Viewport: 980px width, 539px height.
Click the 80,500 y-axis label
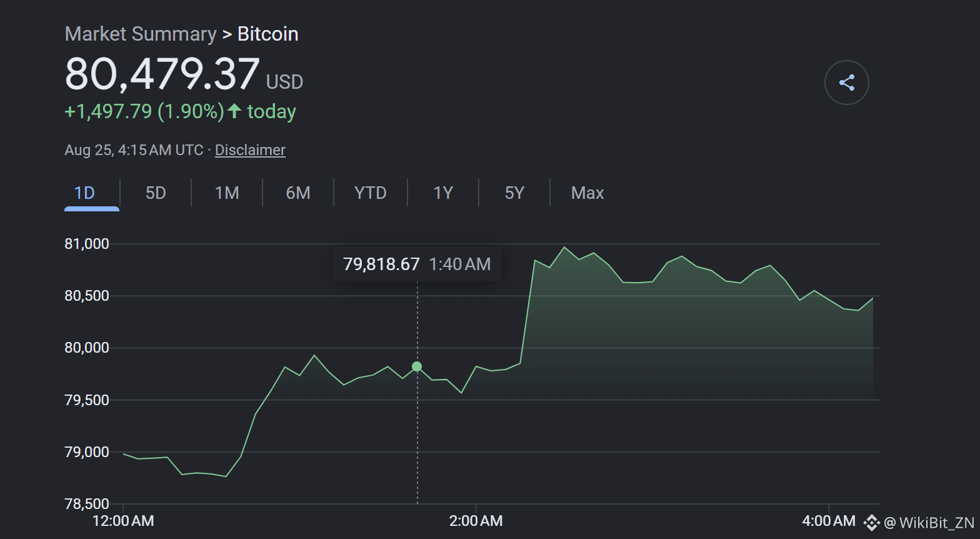point(87,296)
